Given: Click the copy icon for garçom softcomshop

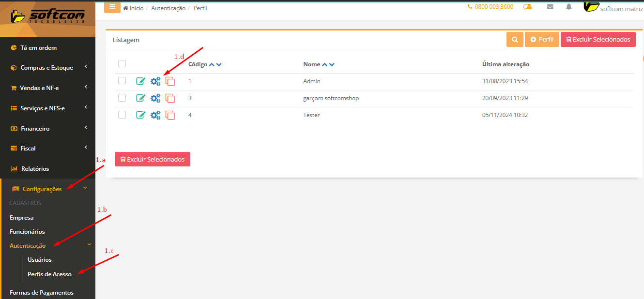Looking at the screenshot, I should pyautogui.click(x=170, y=98).
